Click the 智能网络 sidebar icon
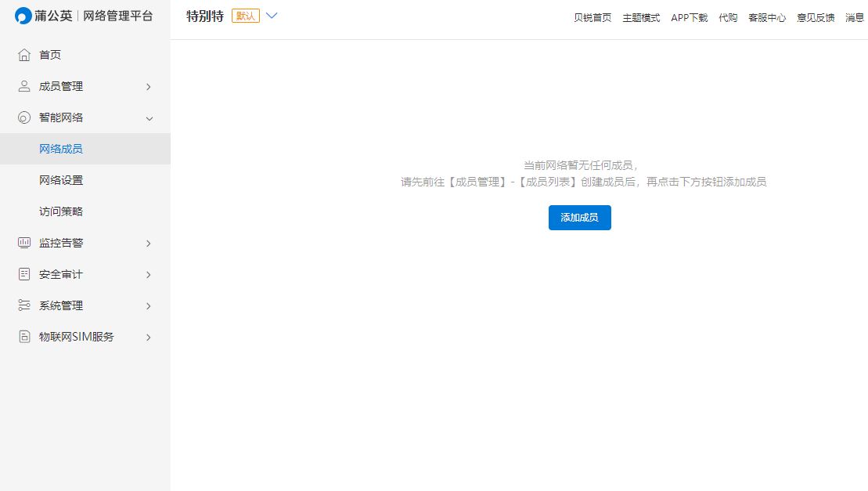 point(24,117)
